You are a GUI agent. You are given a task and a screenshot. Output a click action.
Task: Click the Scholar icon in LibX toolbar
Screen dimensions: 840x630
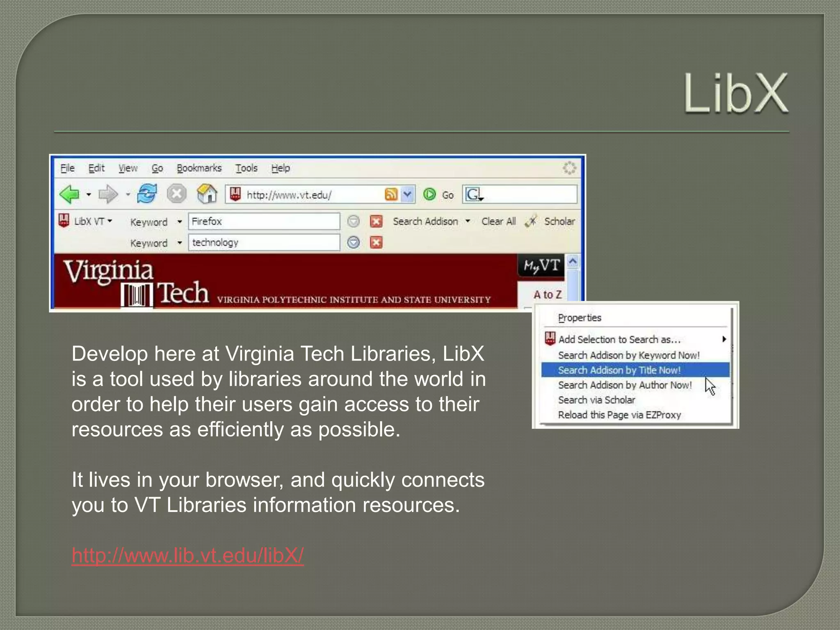(531, 221)
